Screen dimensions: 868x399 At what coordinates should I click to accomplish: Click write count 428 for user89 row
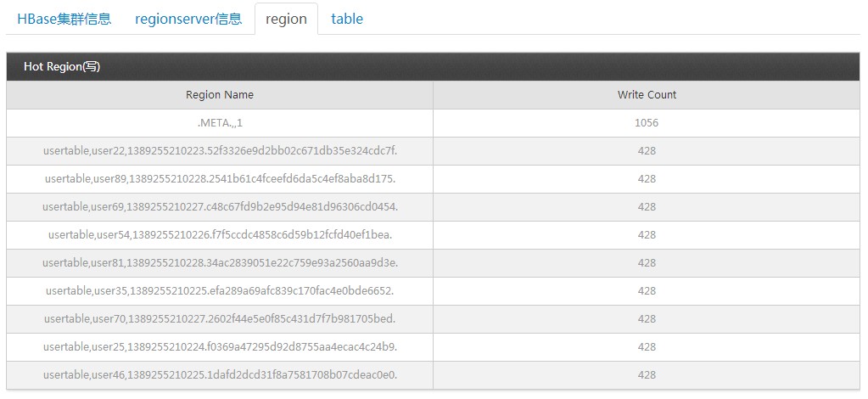(x=647, y=179)
